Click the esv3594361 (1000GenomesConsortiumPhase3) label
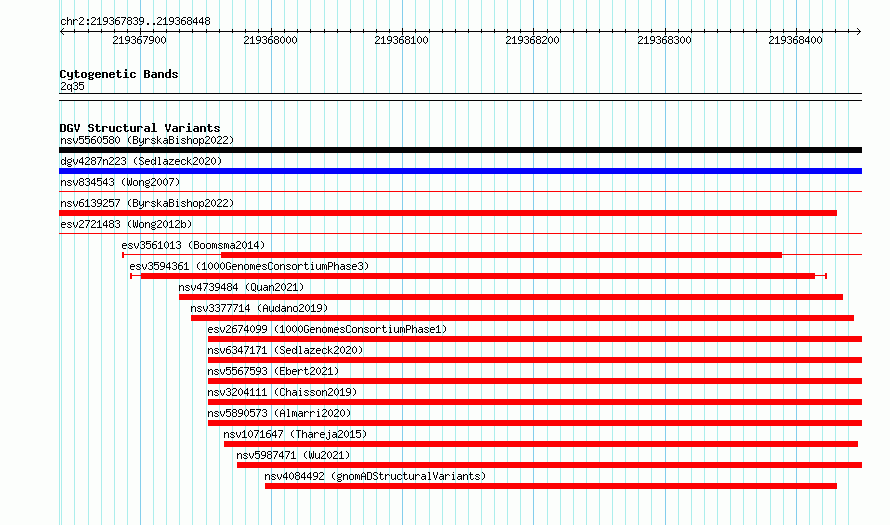This screenshot has width=890, height=525. click(249, 266)
